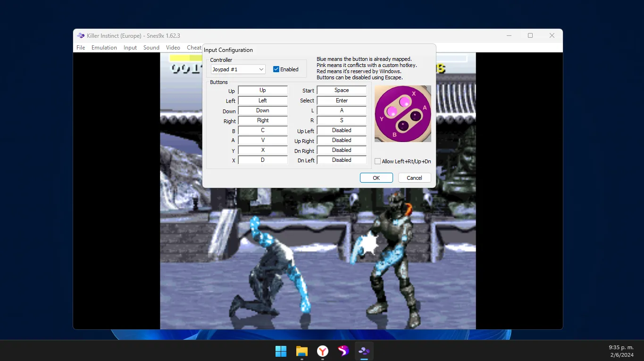Select the Right button mapping field

(x=263, y=120)
